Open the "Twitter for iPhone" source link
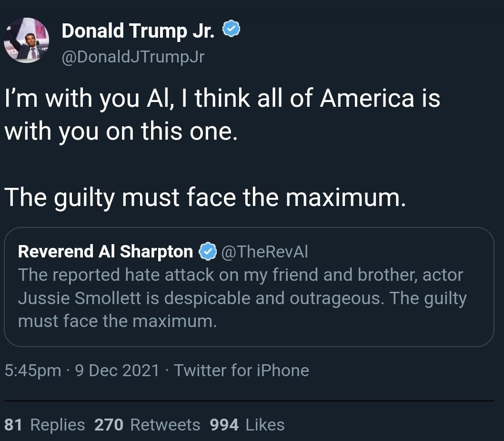Image resolution: width=504 pixels, height=441 pixels. click(241, 370)
